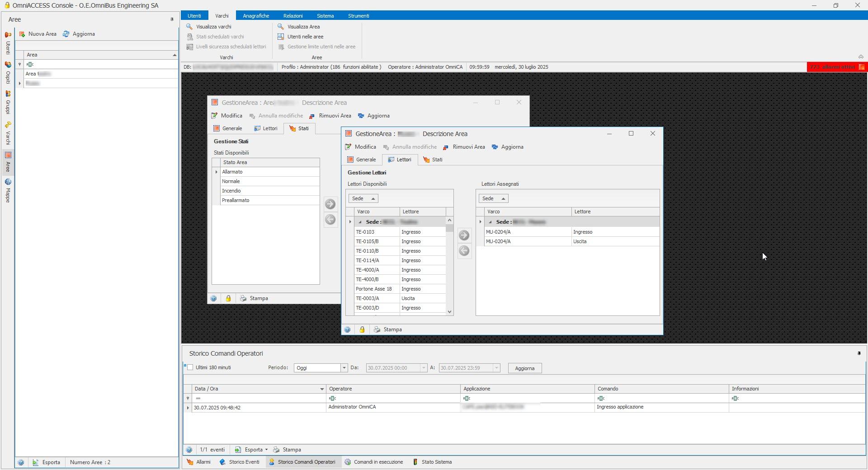The height and width of the screenshot is (470, 868).
Task: Collapse Sede group in Lettori Disponibili
Action: click(360, 222)
